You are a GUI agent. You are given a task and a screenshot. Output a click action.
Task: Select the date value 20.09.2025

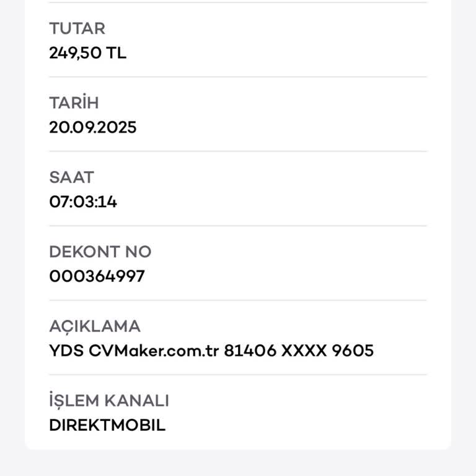[x=92, y=128]
